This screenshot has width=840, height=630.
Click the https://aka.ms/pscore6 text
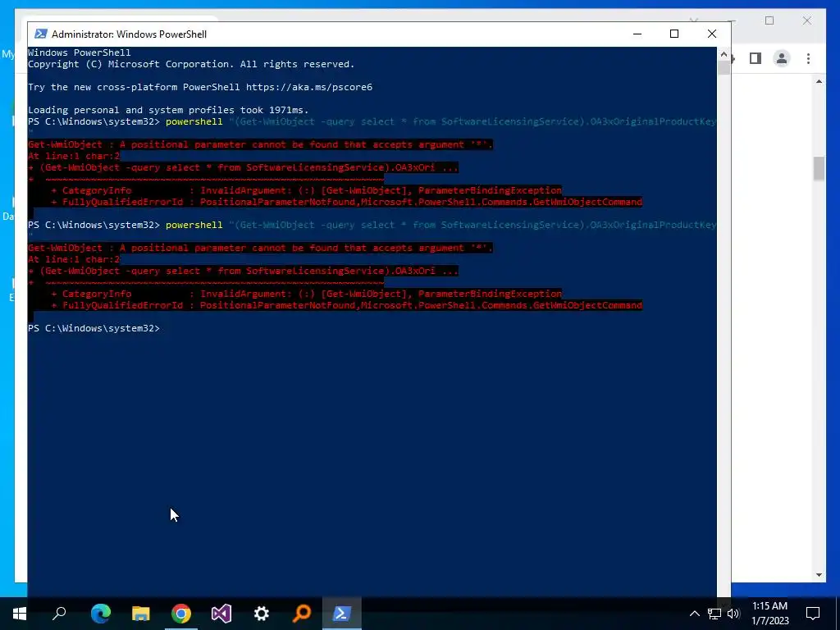tap(309, 87)
